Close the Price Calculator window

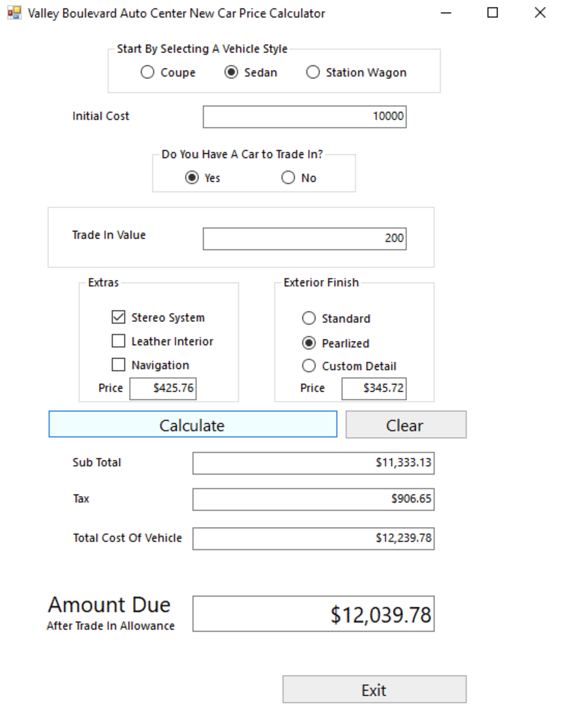pyautogui.click(x=540, y=13)
